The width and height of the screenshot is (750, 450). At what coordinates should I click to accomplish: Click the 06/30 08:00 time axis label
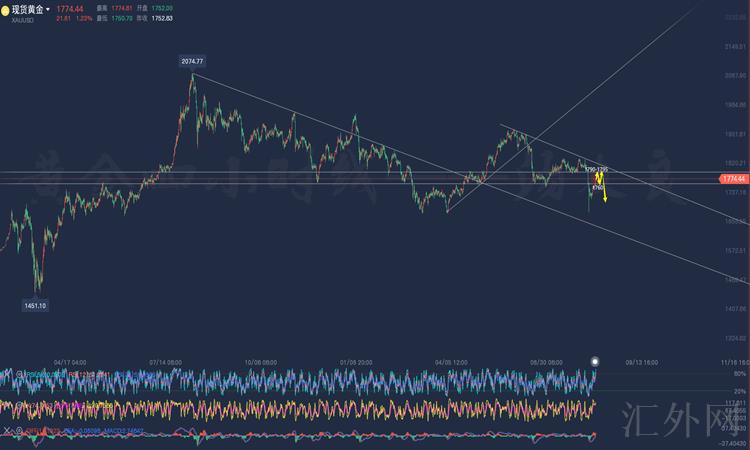point(546,362)
